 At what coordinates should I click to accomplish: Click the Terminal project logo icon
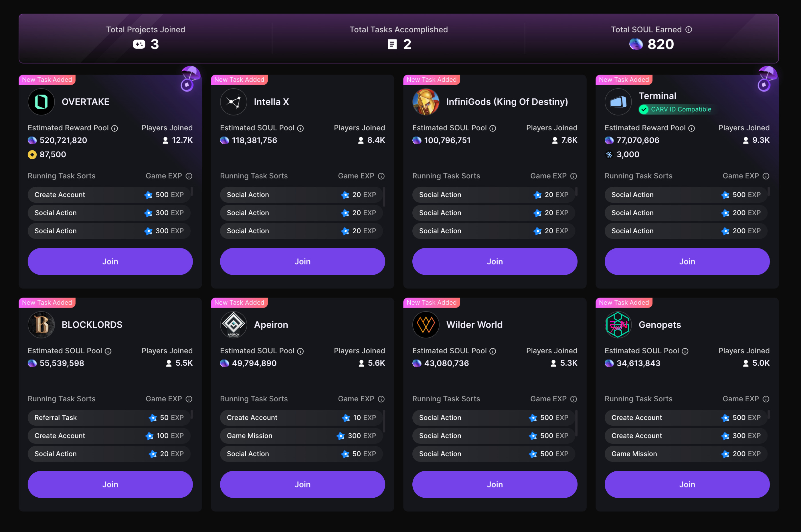618,102
